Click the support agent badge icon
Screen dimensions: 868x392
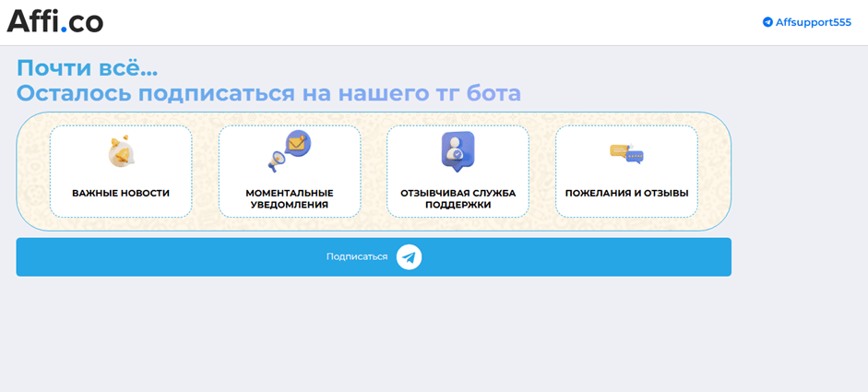(x=458, y=150)
